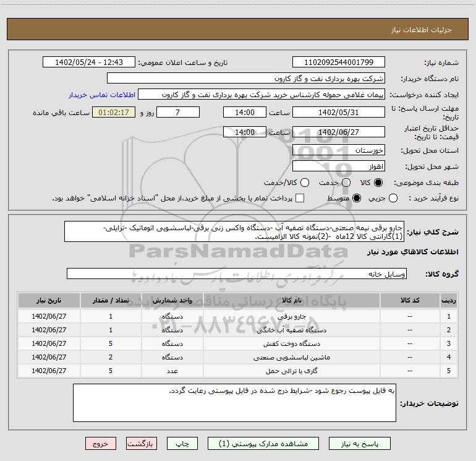This screenshot has height=461, width=476.
Task: Click the اطلاعات کالاهای مورد نیاز heading
Action: (x=412, y=252)
